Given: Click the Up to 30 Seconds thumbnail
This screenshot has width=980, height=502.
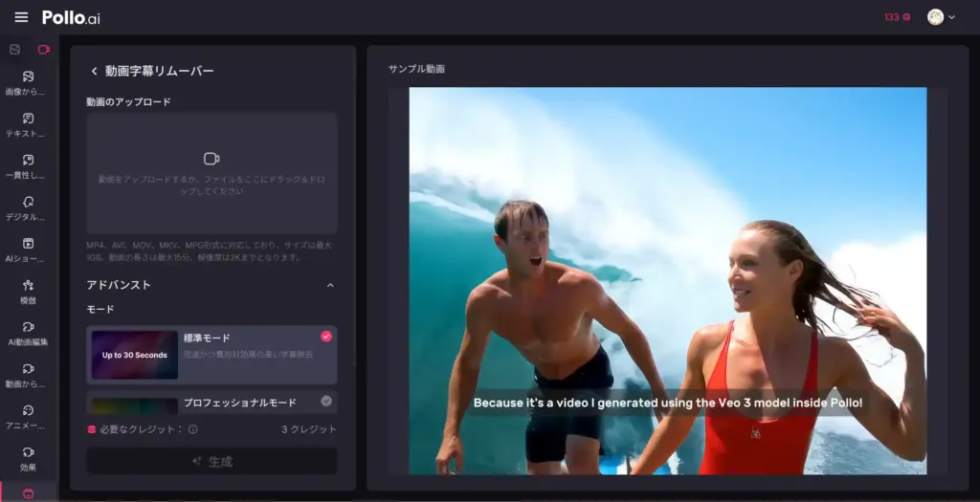Looking at the screenshot, I should (x=134, y=355).
